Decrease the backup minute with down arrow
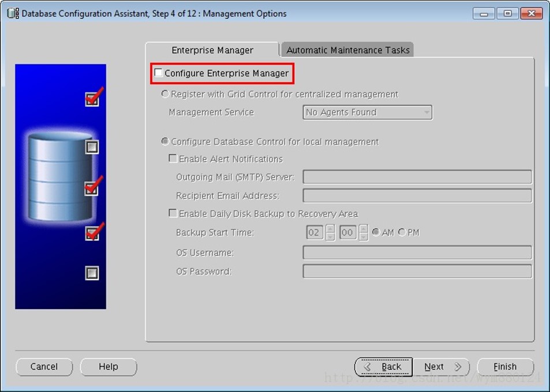This screenshot has height=392, width=550. pos(364,237)
